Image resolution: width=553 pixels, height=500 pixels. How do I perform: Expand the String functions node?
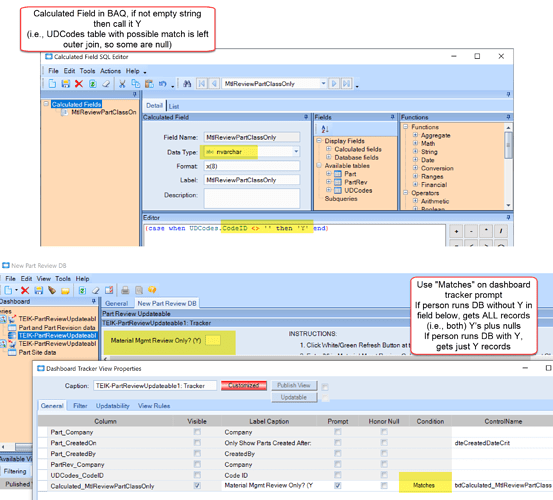point(415,152)
